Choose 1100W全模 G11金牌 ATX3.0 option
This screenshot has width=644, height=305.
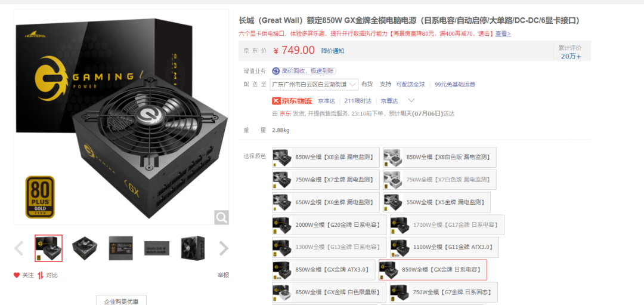tap(444, 248)
